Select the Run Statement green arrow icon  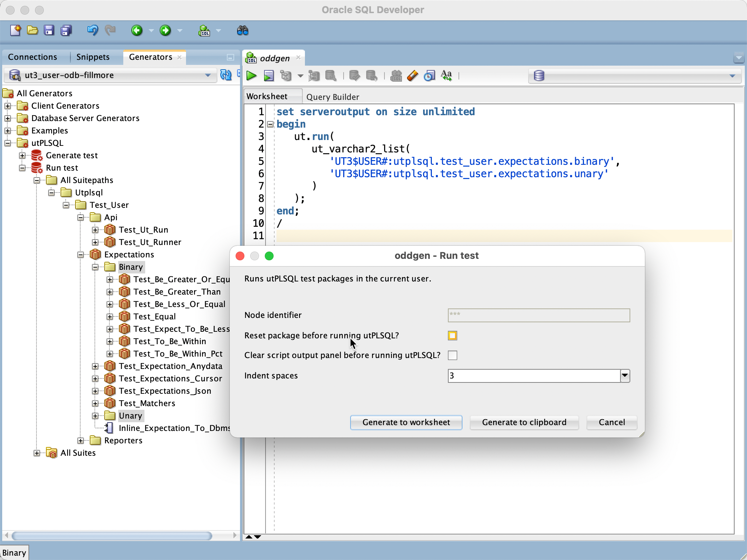(251, 75)
